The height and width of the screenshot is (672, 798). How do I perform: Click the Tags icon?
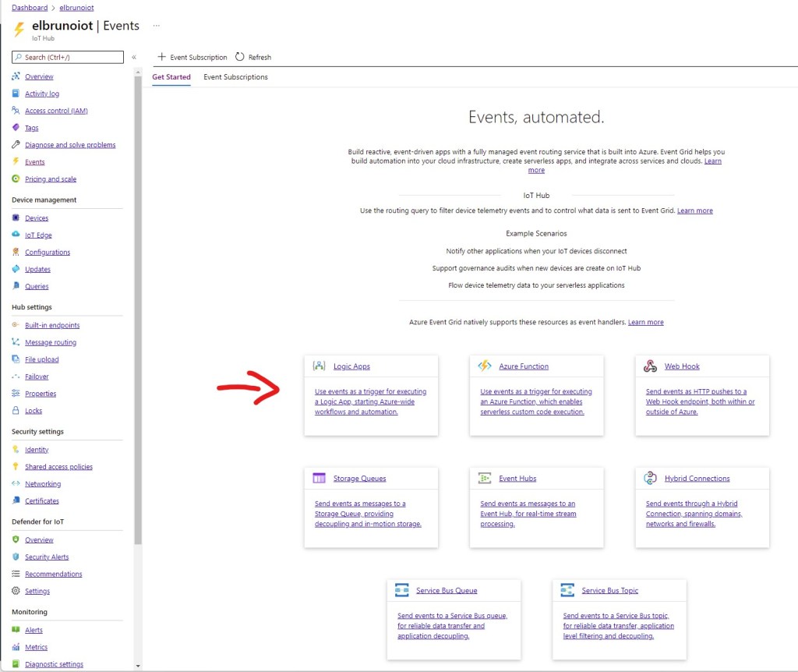coord(16,127)
